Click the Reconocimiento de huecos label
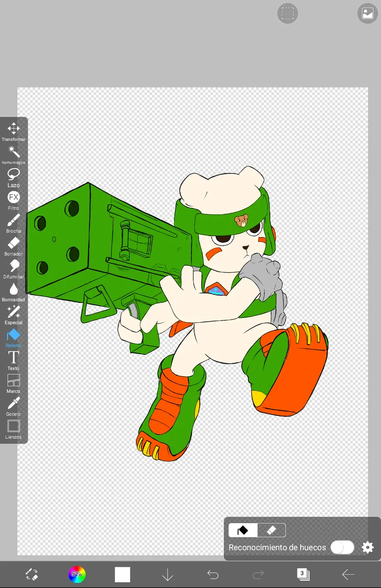The image size is (381, 588). point(277,548)
